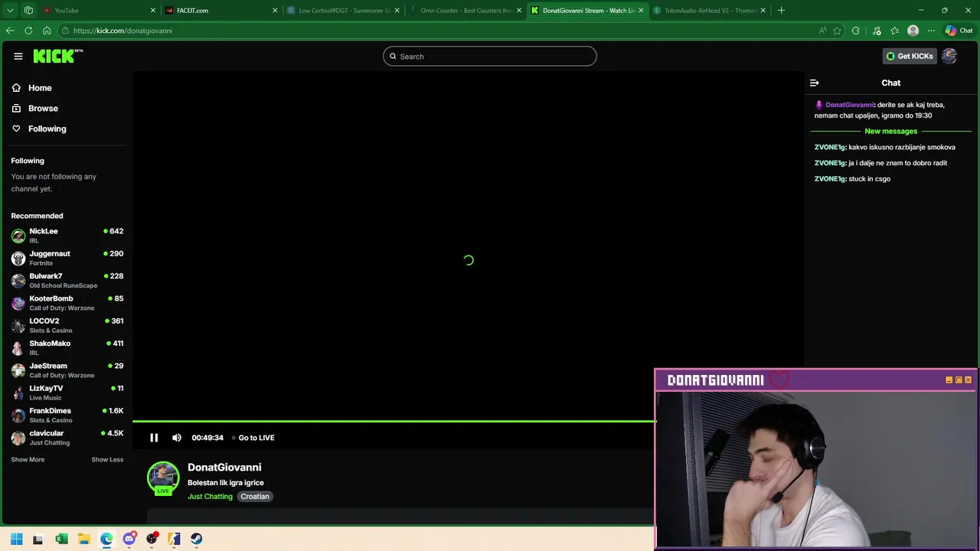
Task: Open Counter-Strike from the taskbar
Action: pos(175,539)
